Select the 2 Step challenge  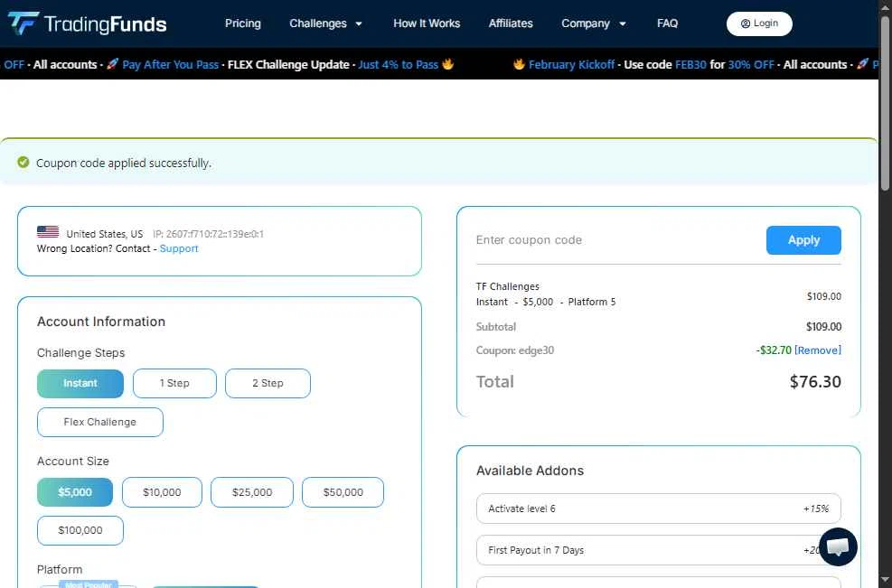[268, 383]
